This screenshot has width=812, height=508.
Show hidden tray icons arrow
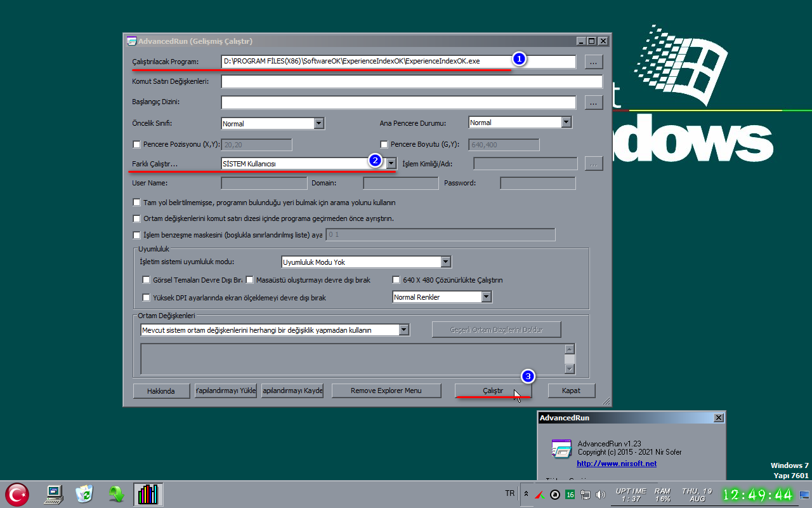click(x=526, y=494)
